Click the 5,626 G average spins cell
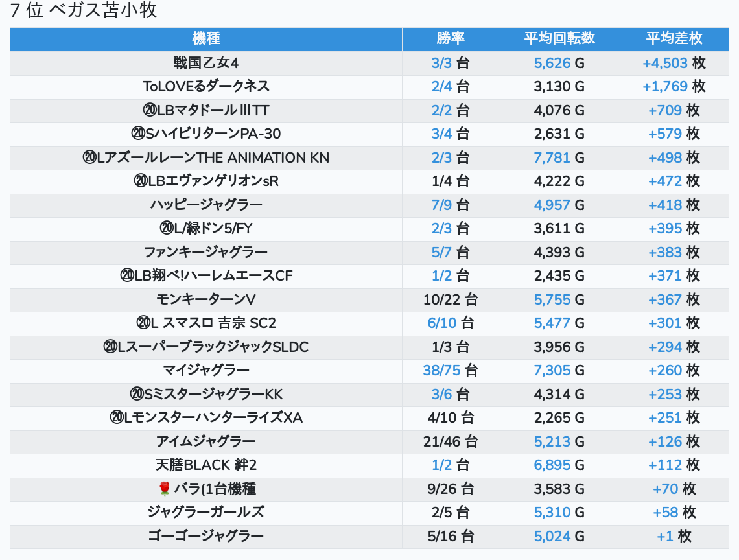Image resolution: width=739 pixels, height=560 pixels. 559,63
